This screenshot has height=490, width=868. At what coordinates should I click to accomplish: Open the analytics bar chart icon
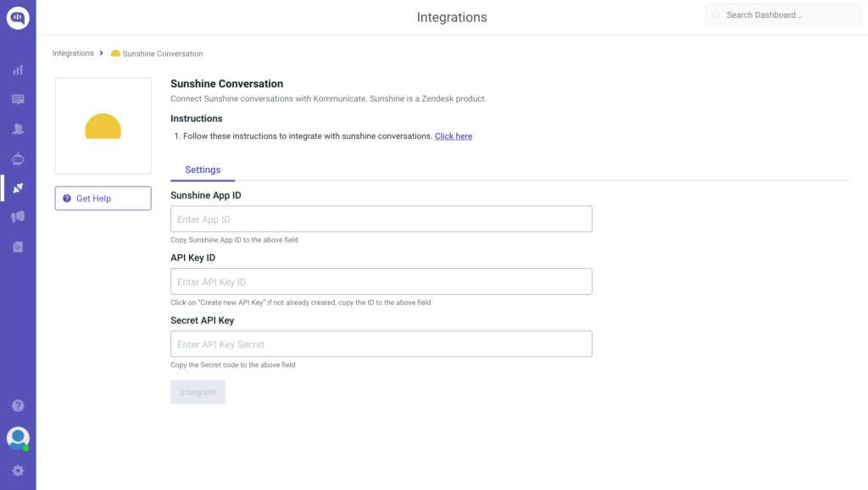[x=18, y=70]
